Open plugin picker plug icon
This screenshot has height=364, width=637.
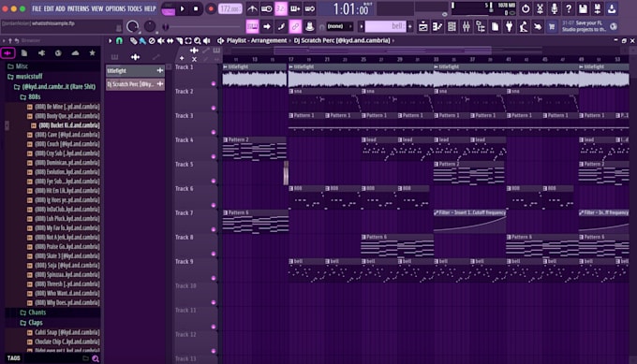509,27
